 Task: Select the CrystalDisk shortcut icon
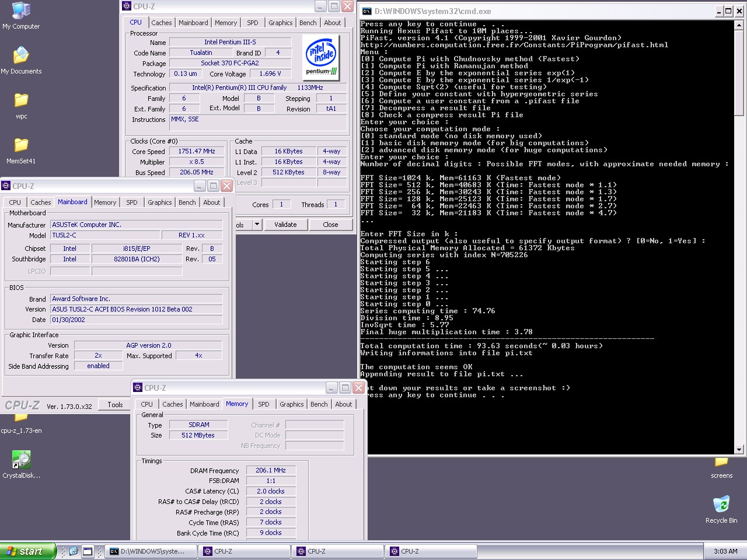[x=21, y=464]
